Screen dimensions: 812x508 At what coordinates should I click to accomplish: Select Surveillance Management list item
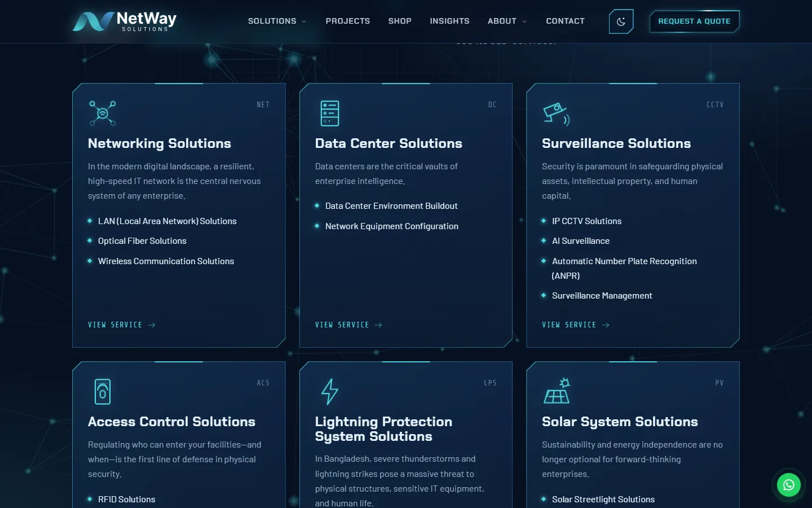pyautogui.click(x=602, y=296)
